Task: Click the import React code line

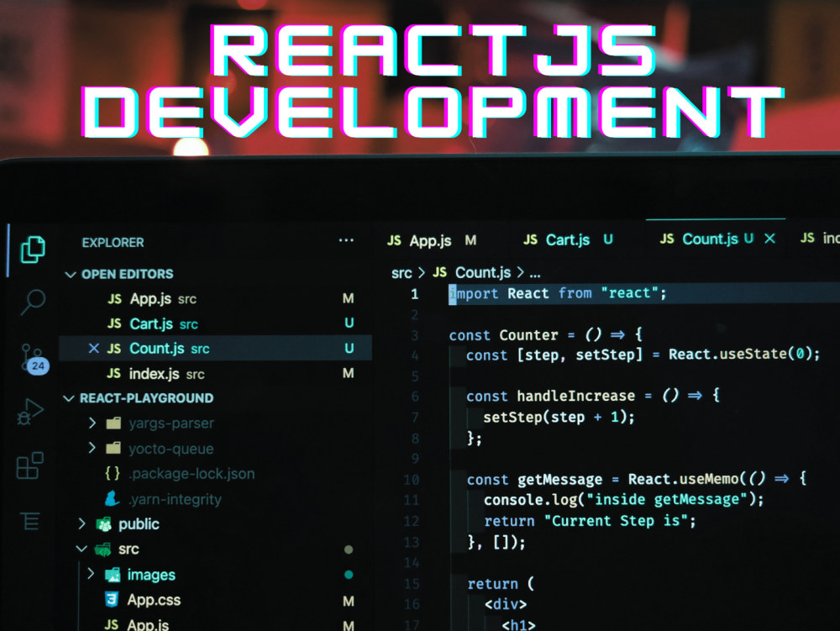Action: 558,293
